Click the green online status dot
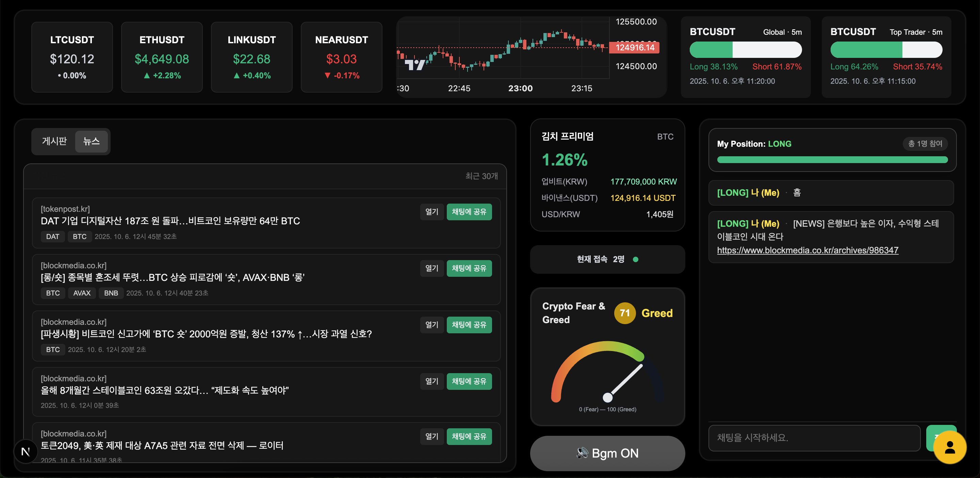The height and width of the screenshot is (478, 980). tap(635, 259)
